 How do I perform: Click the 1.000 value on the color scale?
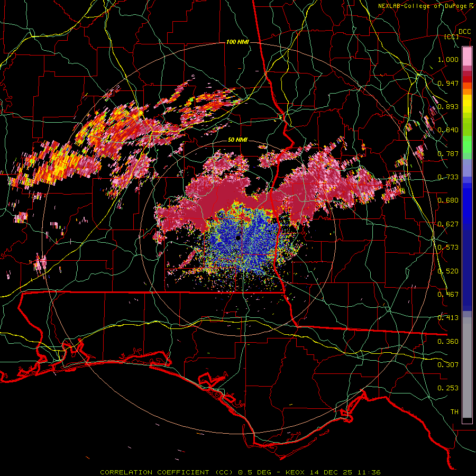coord(448,59)
